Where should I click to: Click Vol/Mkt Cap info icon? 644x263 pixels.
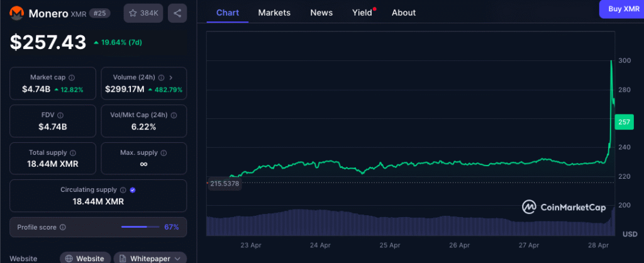pos(174,115)
